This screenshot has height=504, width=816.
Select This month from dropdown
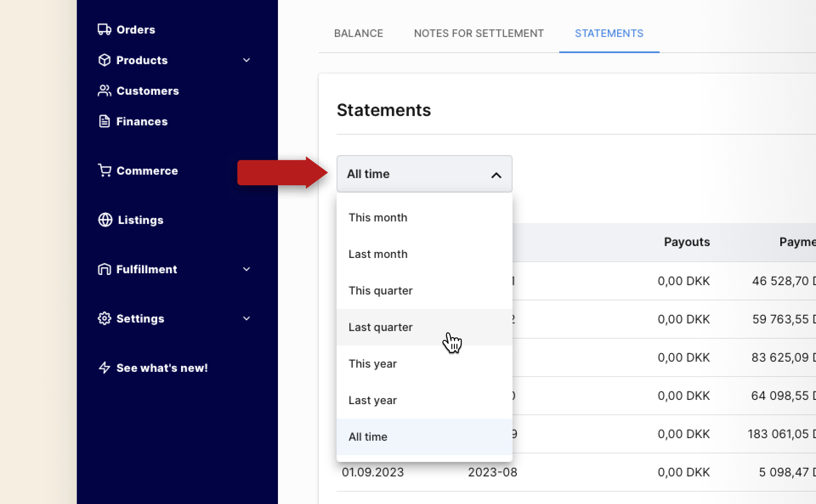(x=424, y=218)
